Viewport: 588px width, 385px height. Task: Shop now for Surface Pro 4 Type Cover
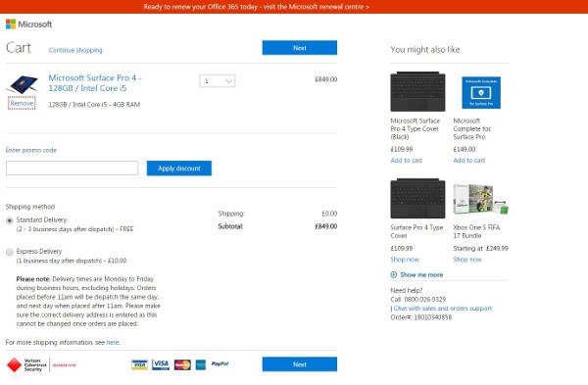coord(405,260)
